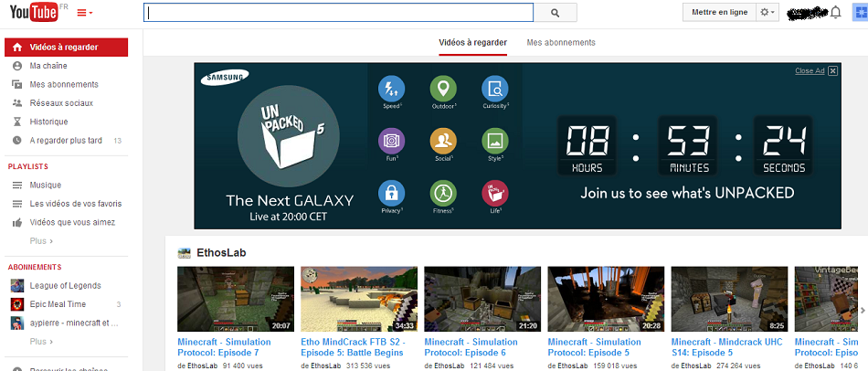Switch to Vidéos à regarder tab
Image resolution: width=868 pixels, height=371 pixels.
pyautogui.click(x=472, y=43)
